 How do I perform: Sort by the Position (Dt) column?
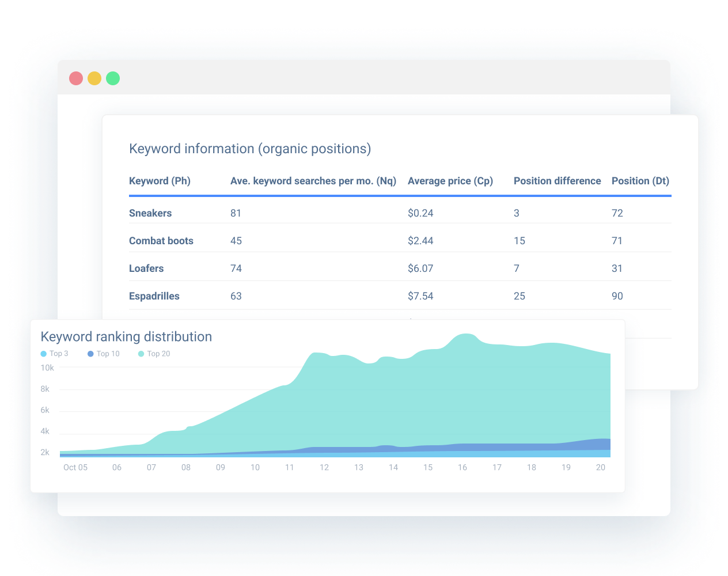(640, 180)
